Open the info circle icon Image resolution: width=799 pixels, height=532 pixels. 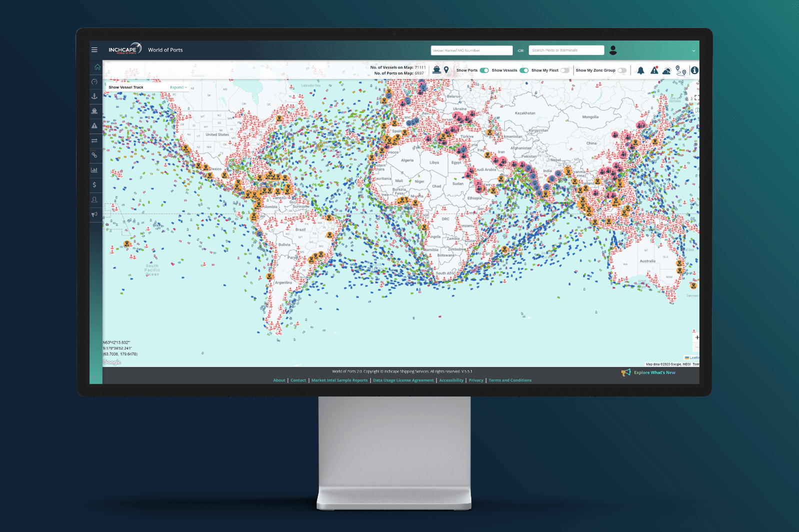[x=694, y=70]
